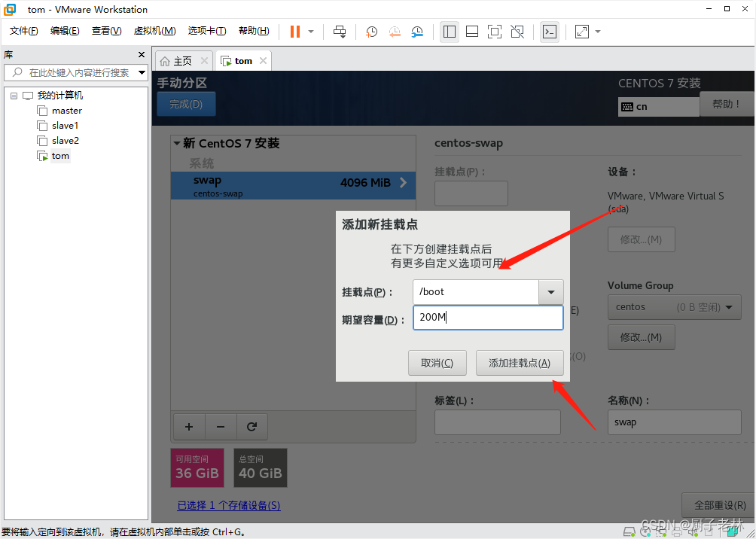Click the send Ctrl+Alt+Del toolbar icon
Screen dimensions: 756x539
click(340, 32)
